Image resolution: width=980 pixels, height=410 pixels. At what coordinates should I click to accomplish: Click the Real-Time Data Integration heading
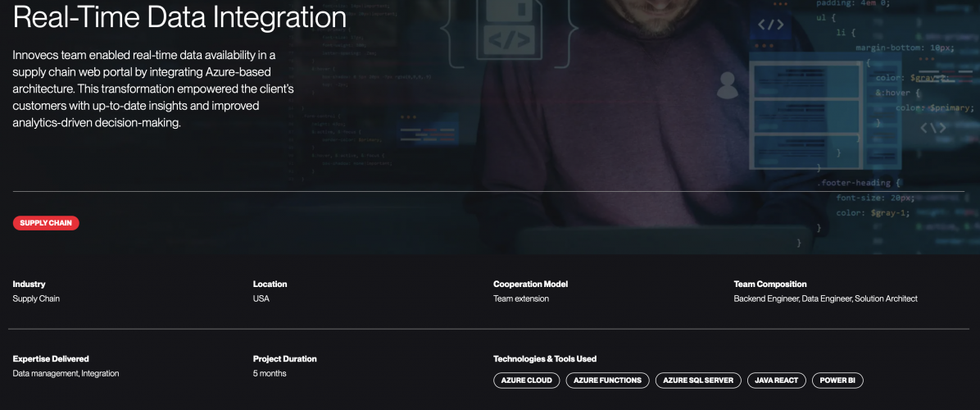(x=180, y=17)
